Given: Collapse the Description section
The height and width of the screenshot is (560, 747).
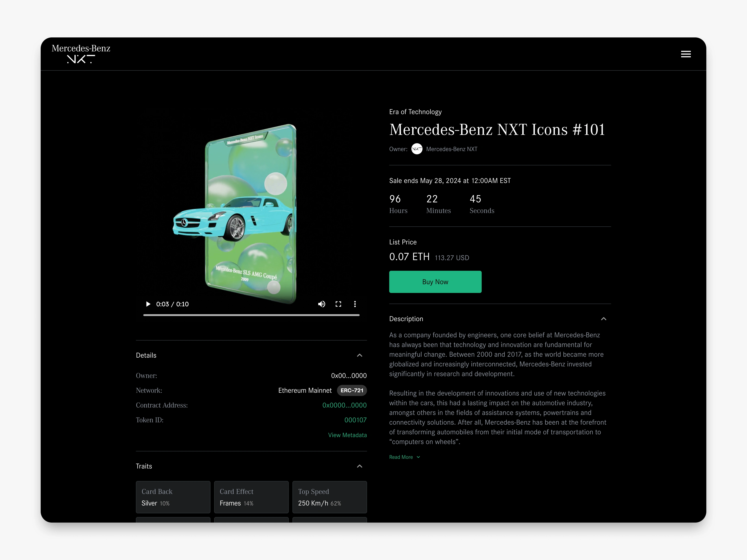Looking at the screenshot, I should click(x=603, y=319).
